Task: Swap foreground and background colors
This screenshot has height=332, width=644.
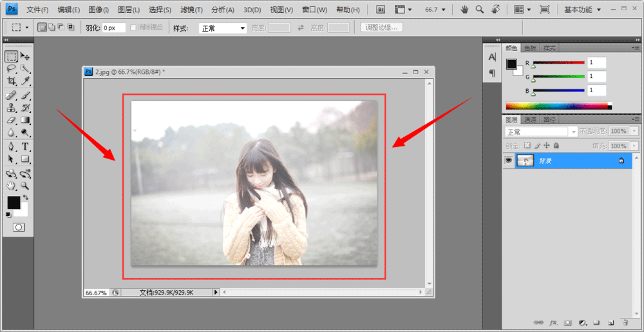Action: 26,198
